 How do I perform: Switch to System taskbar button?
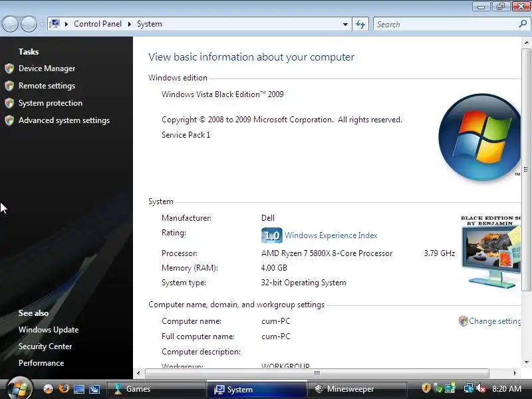[257, 389]
